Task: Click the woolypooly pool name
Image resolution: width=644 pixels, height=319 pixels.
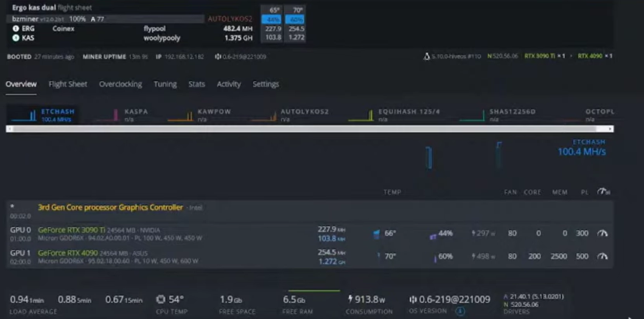Action: [x=162, y=38]
